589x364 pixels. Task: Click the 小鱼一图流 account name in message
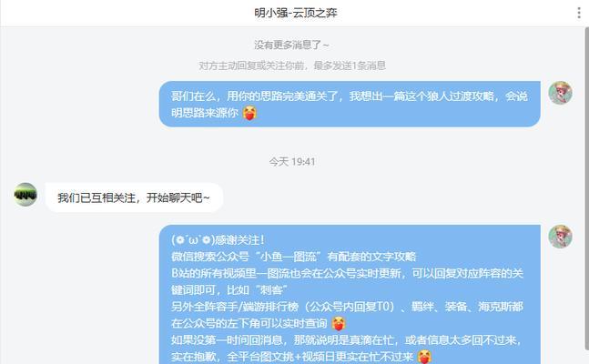click(x=289, y=257)
